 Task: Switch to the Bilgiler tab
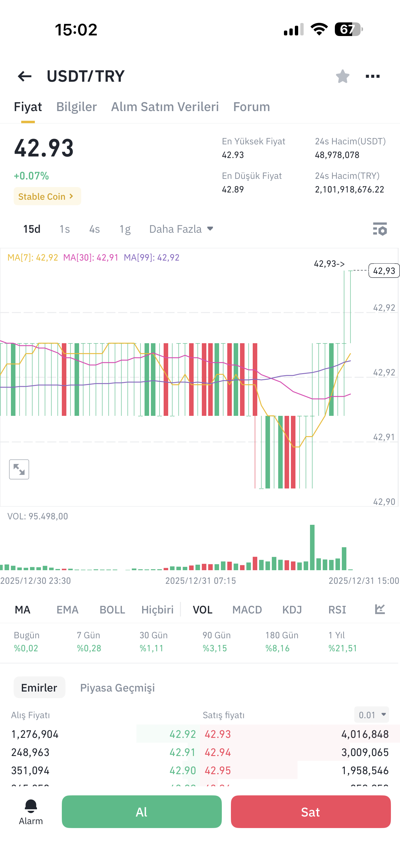[76, 107]
